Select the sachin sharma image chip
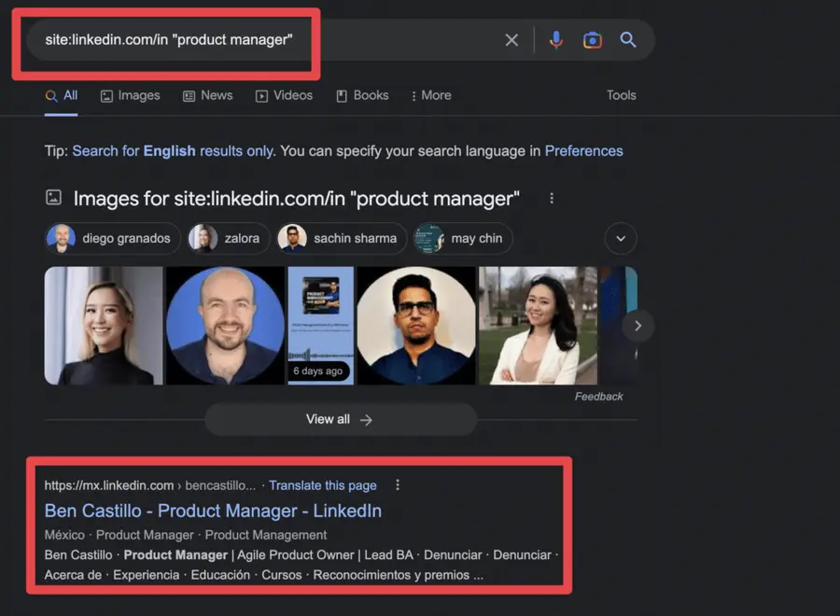 pyautogui.click(x=341, y=239)
